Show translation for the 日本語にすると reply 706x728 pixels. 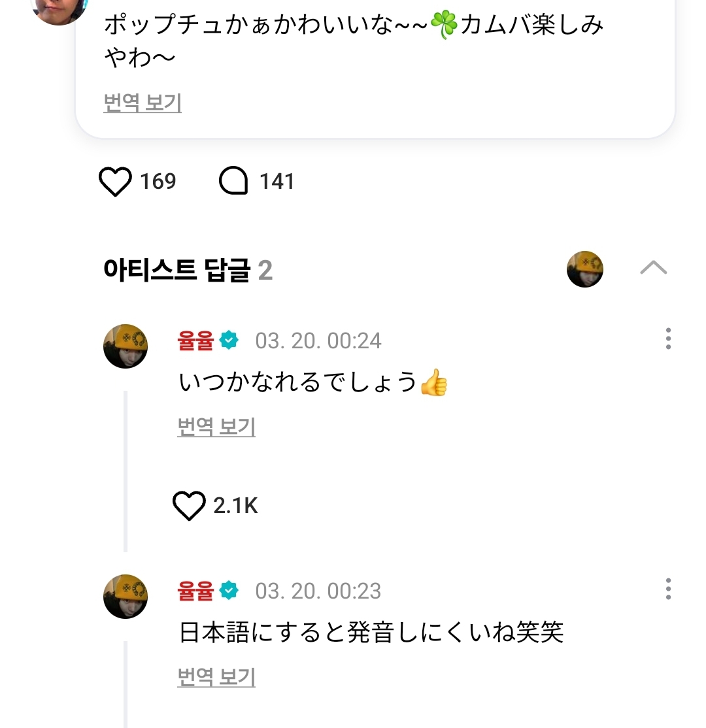216,678
